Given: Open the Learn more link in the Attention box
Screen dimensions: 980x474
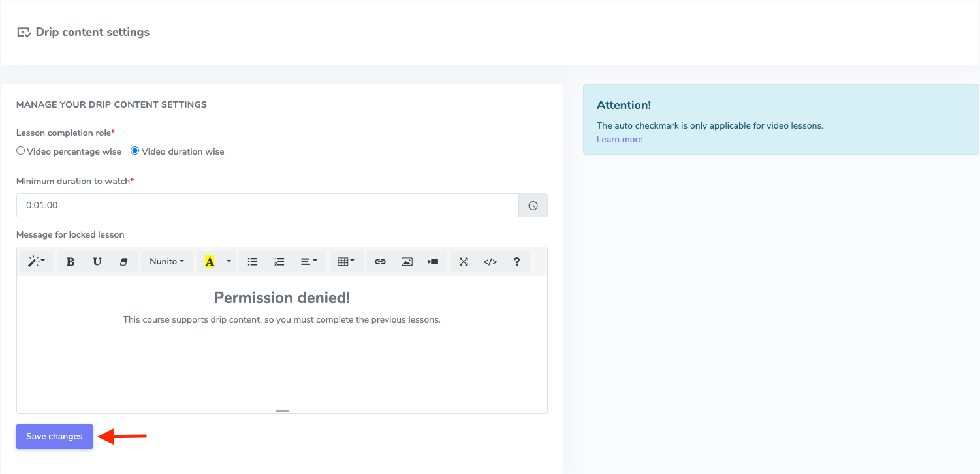Looking at the screenshot, I should tap(619, 139).
